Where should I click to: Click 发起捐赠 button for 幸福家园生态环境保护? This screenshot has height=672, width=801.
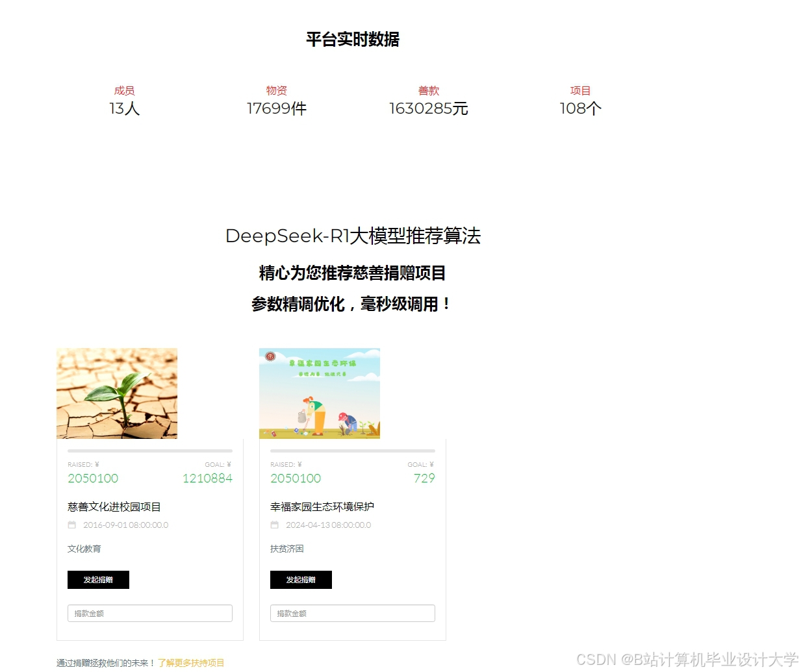tap(301, 580)
